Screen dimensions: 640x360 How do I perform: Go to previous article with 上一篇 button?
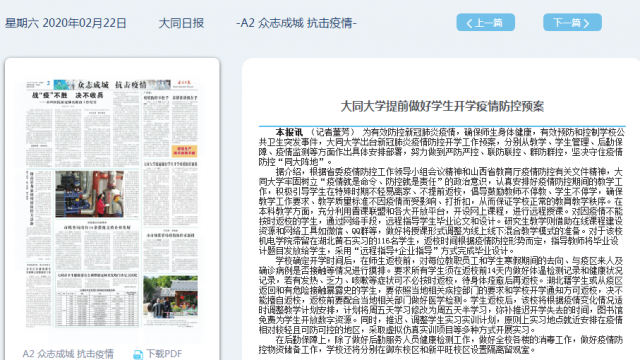click(485, 22)
